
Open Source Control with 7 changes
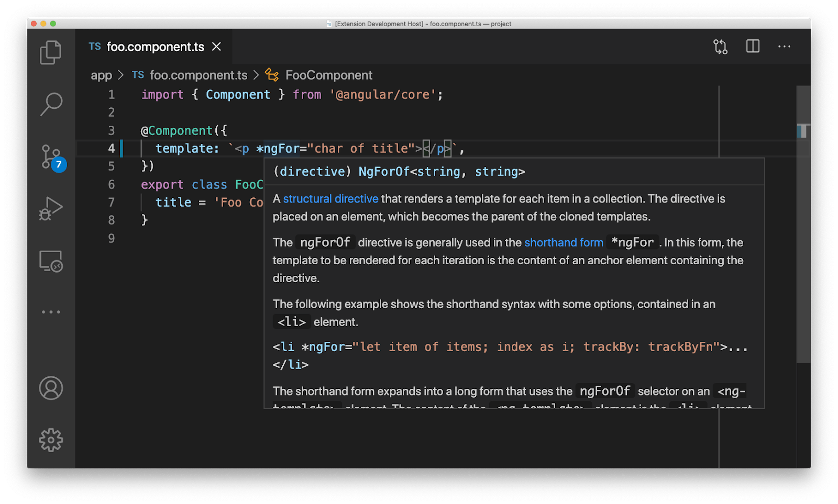coord(51,156)
